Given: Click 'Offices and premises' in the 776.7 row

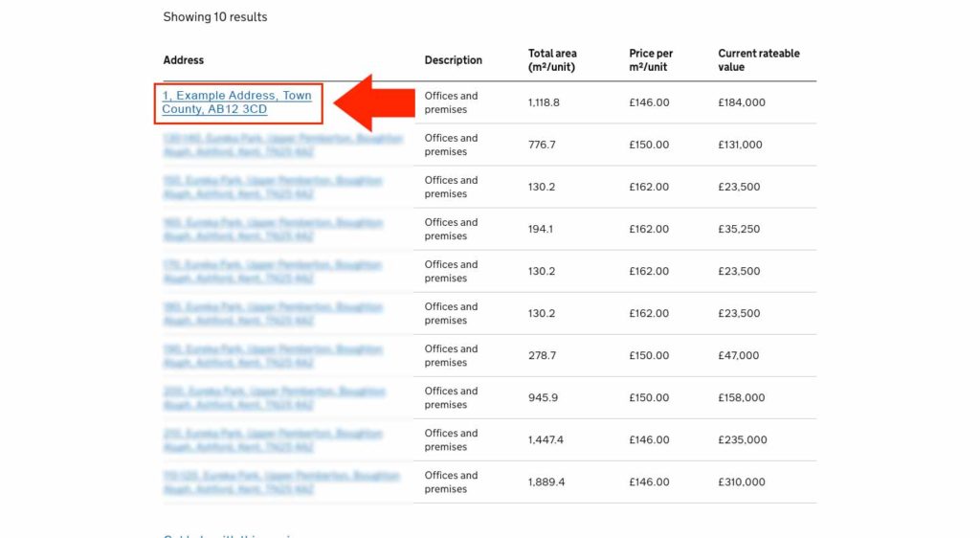Looking at the screenshot, I should click(x=452, y=145).
